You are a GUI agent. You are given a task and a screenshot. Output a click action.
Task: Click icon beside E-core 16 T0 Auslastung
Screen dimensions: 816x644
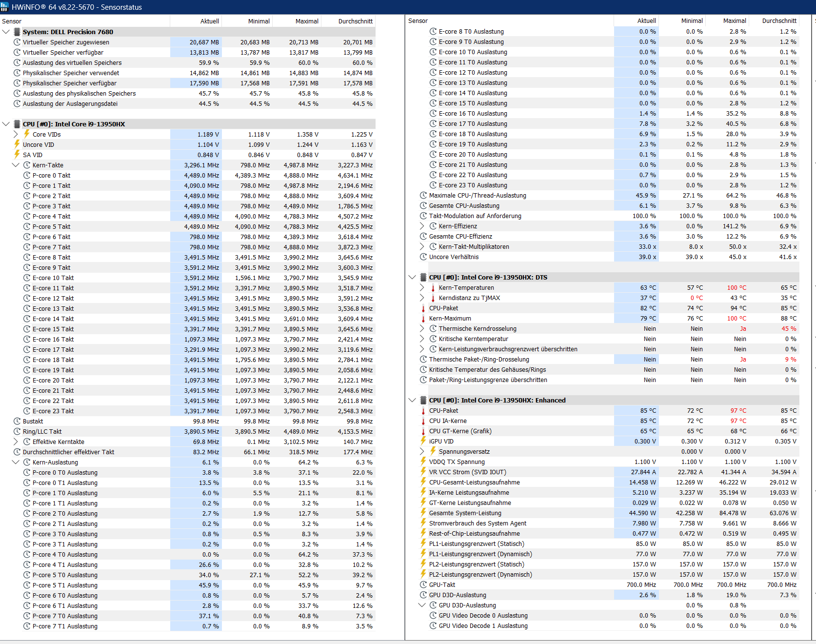433,113
